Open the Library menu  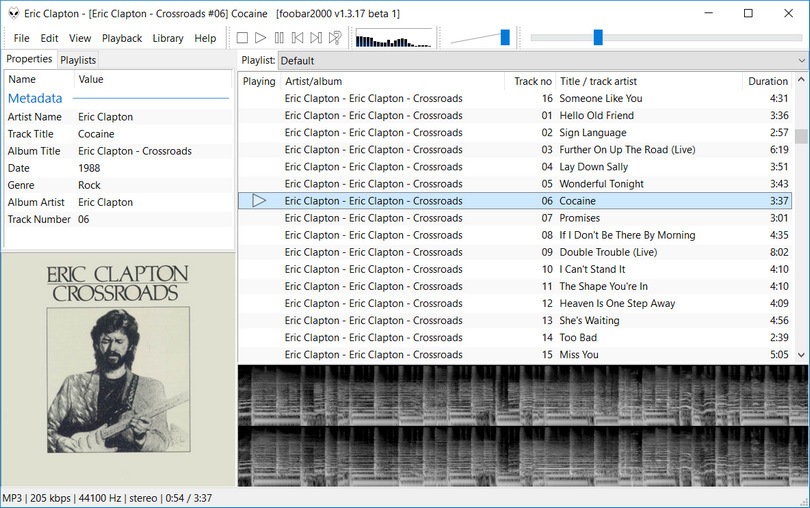[168, 38]
